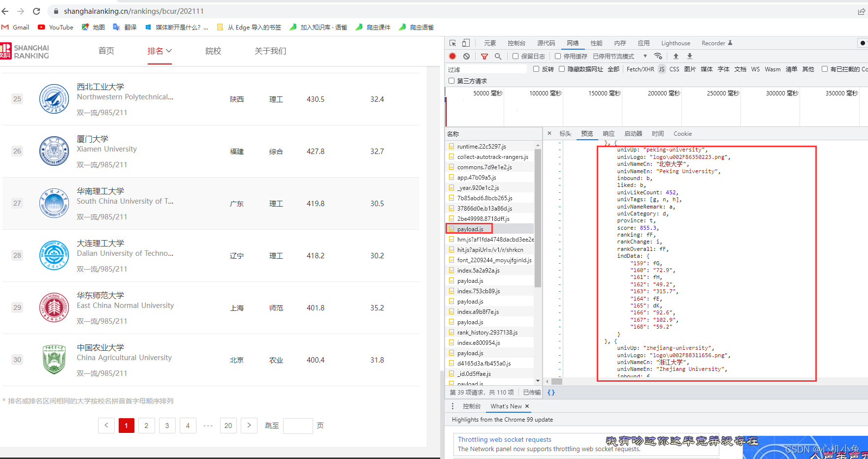The width and height of the screenshot is (868, 459).
Task: Switch to the 标头 request tab
Action: tap(565, 133)
